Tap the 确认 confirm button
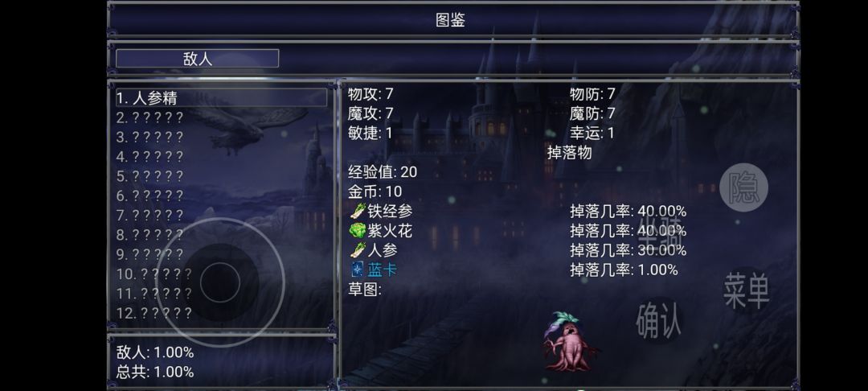 pos(658,320)
